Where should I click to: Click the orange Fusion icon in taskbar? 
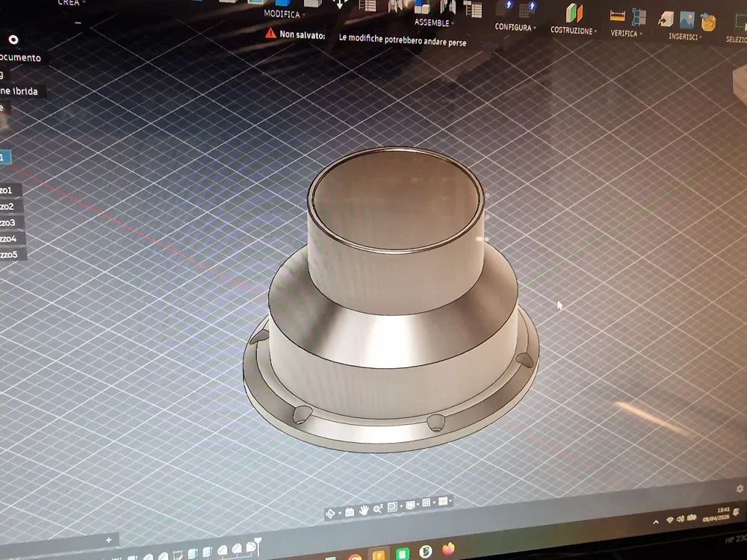pyautogui.click(x=379, y=556)
